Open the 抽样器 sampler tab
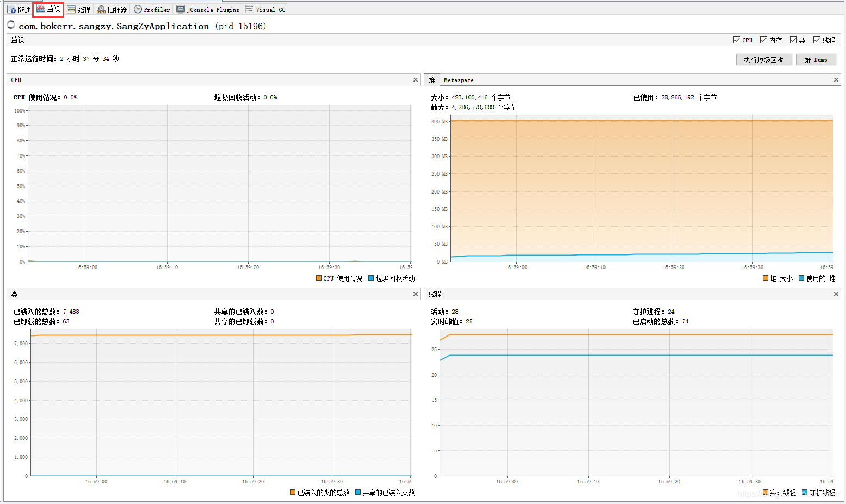This screenshot has height=504, width=846. [112, 9]
